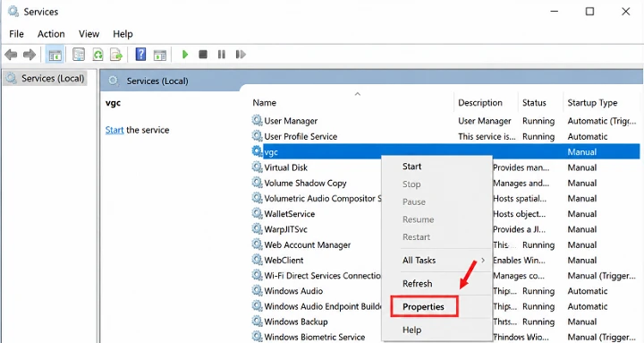Select the Volumetric Audio Compositor row

pyautogui.click(x=317, y=198)
